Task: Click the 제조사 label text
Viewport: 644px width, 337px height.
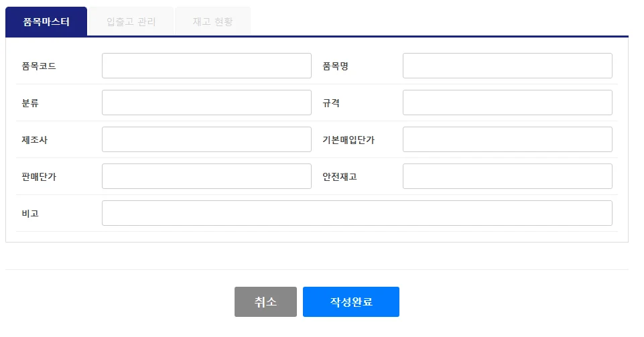Action: pos(34,140)
